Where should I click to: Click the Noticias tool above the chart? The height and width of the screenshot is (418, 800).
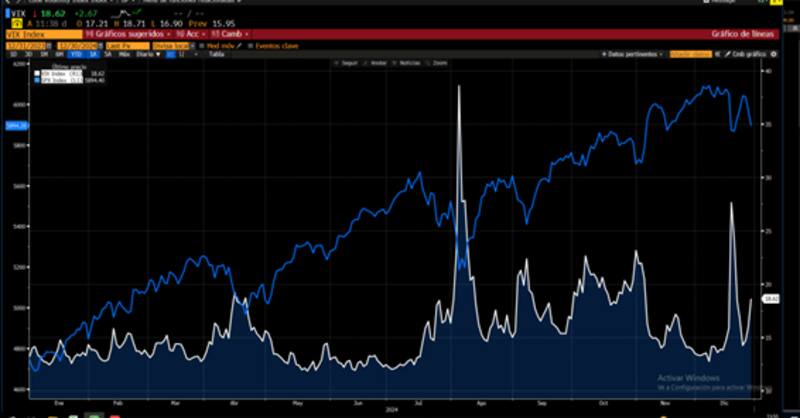[x=409, y=62]
